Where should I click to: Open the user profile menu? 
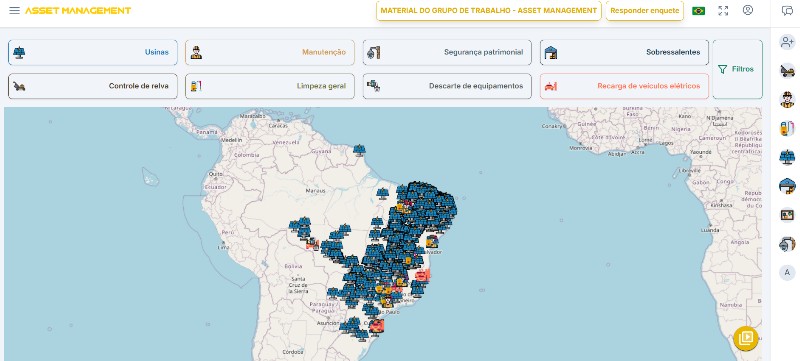coord(748,10)
